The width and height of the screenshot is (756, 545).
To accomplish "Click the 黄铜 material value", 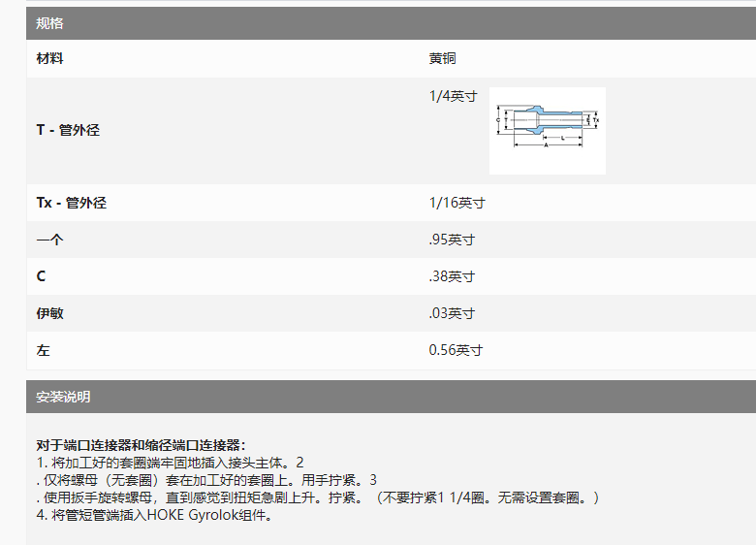I will (443, 59).
